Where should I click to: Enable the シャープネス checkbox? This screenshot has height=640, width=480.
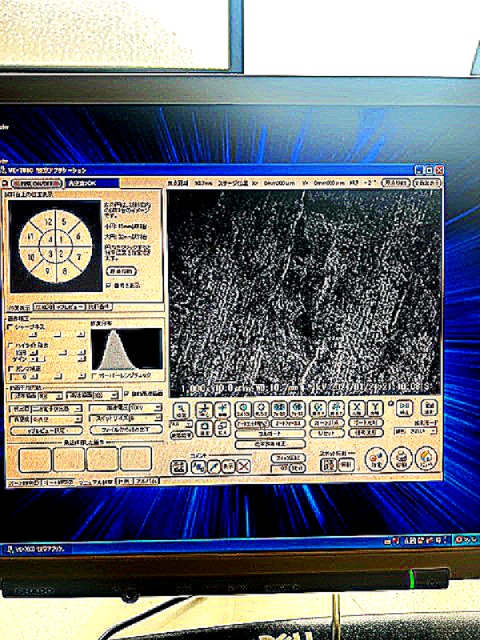pyautogui.click(x=10, y=327)
